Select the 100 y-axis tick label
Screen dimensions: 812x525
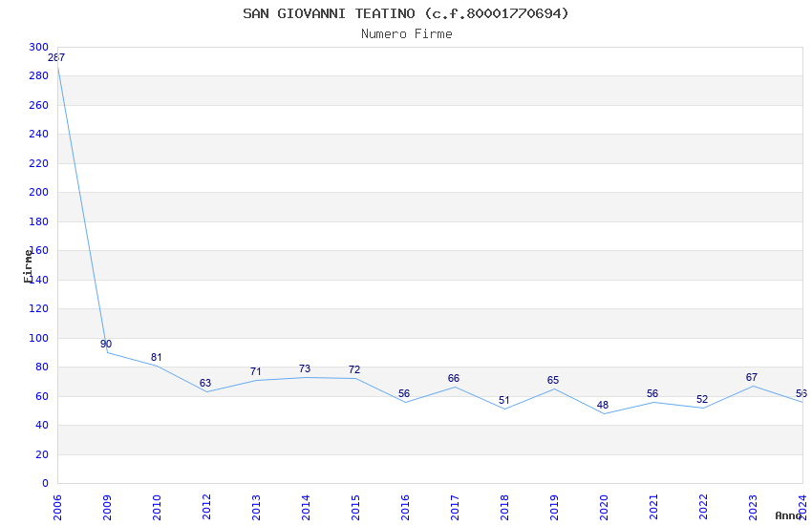pyautogui.click(x=39, y=338)
